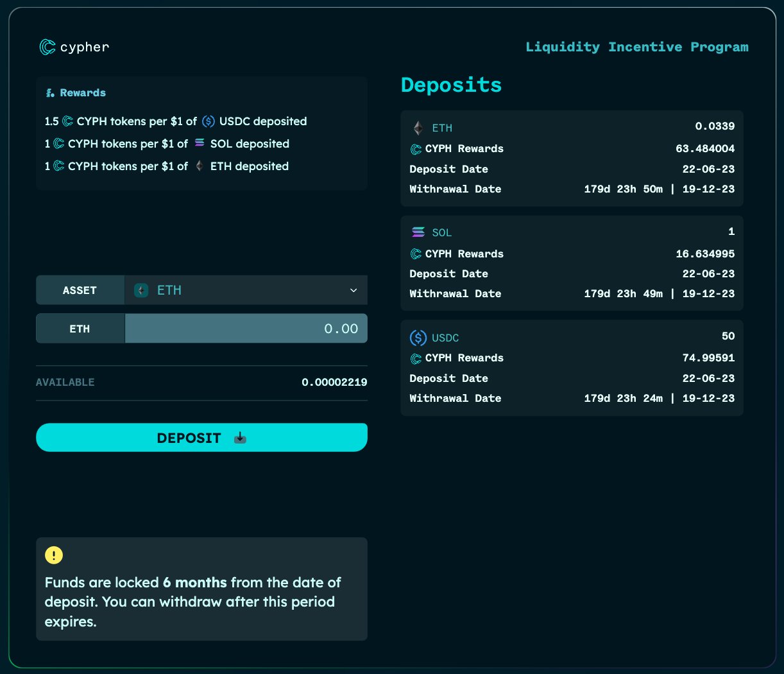This screenshot has height=674, width=784.
Task: Click the ETH label beside the amount field
Action: (x=80, y=328)
